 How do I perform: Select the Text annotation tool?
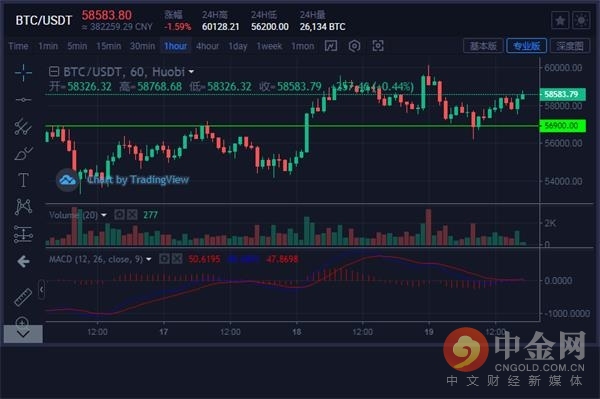pos(23,180)
